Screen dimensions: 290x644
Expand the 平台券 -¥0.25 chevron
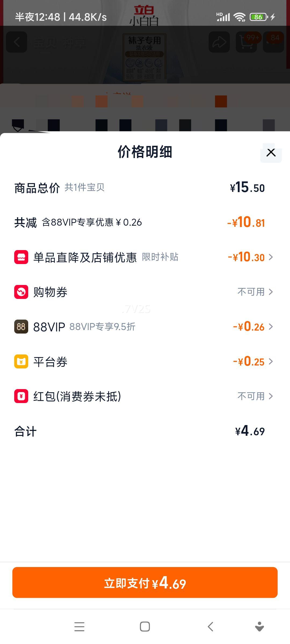click(x=271, y=361)
